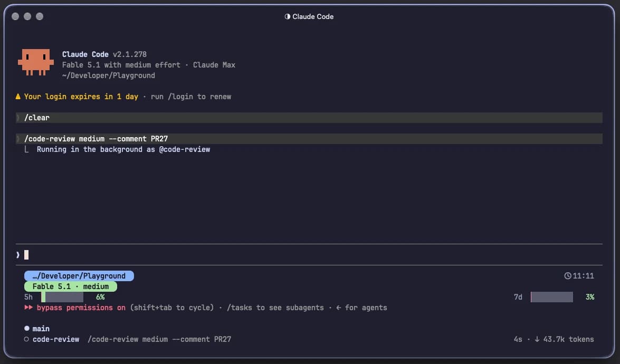Click the 11:11 time display
Image resolution: width=620 pixels, height=364 pixels.
pos(583,276)
